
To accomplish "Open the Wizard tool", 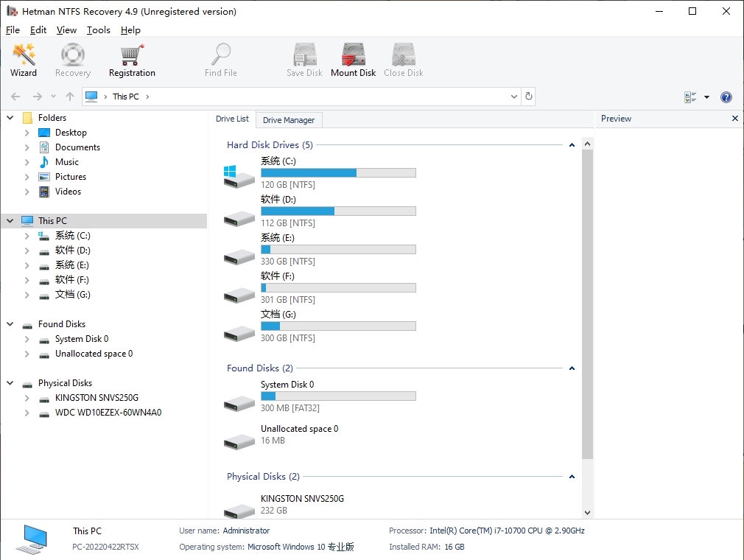I will (24, 59).
